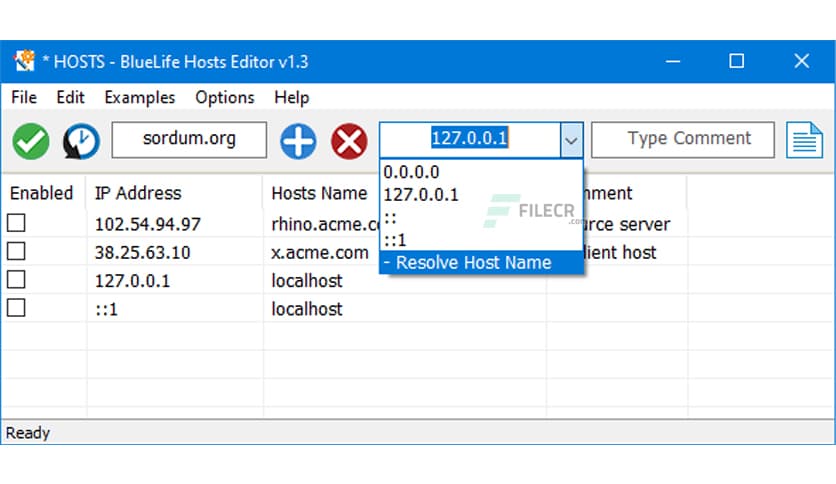Viewport: 836px width, 484px height.
Task: Toggle checkbox for 127.0.0.1 localhost row
Action: pos(16,279)
